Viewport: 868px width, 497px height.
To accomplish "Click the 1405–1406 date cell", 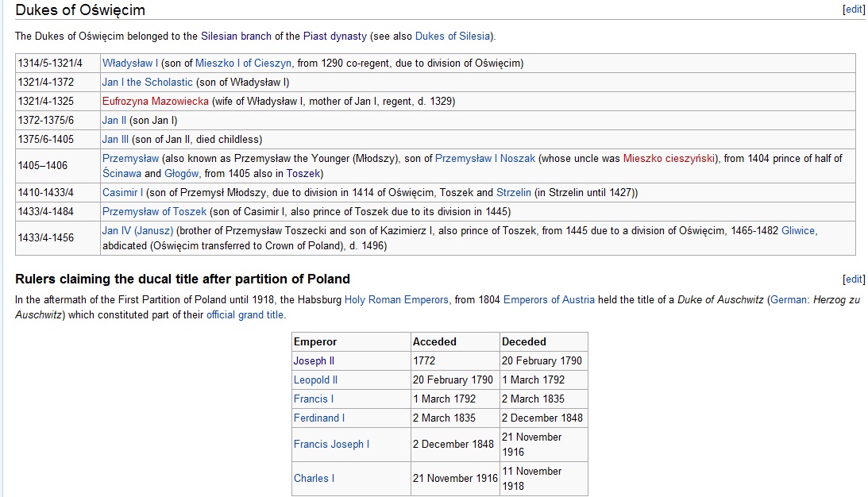I will pyautogui.click(x=57, y=165).
